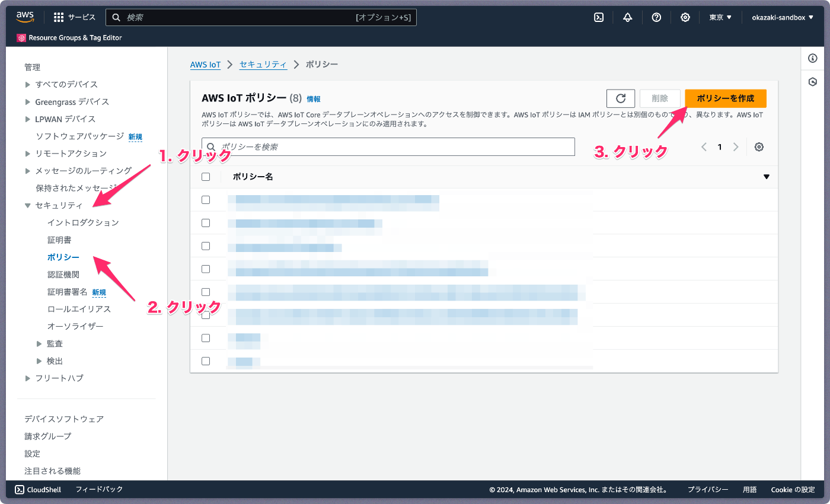Follow セキュリティ breadcrumb link
This screenshot has width=830, height=504.
pyautogui.click(x=263, y=64)
